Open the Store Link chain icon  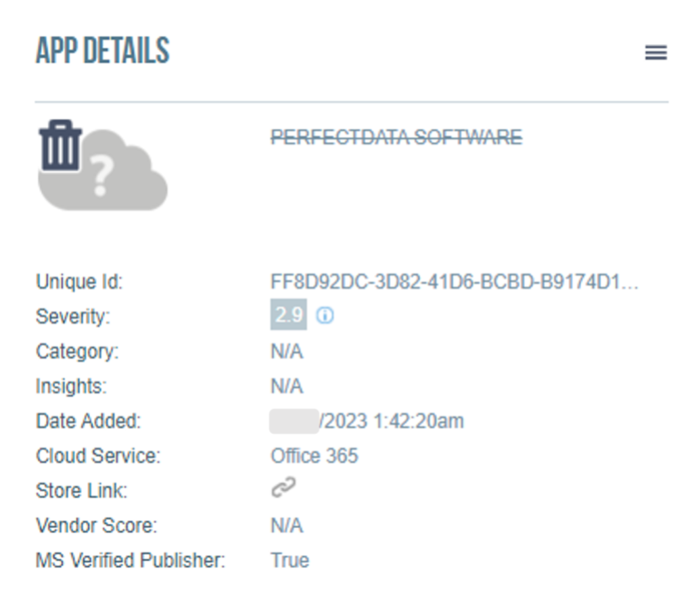point(283,487)
